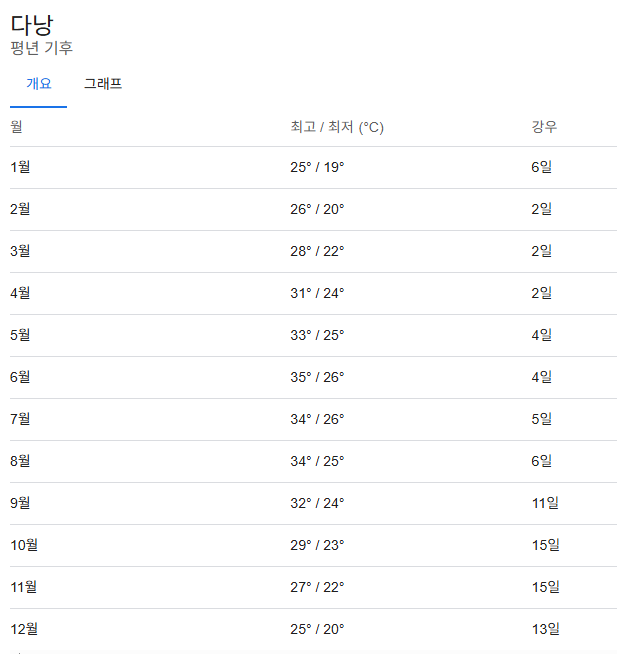This screenshot has width=617, height=654.
Task: Click the 1월 rainfall value 6일
Action: click(x=541, y=167)
